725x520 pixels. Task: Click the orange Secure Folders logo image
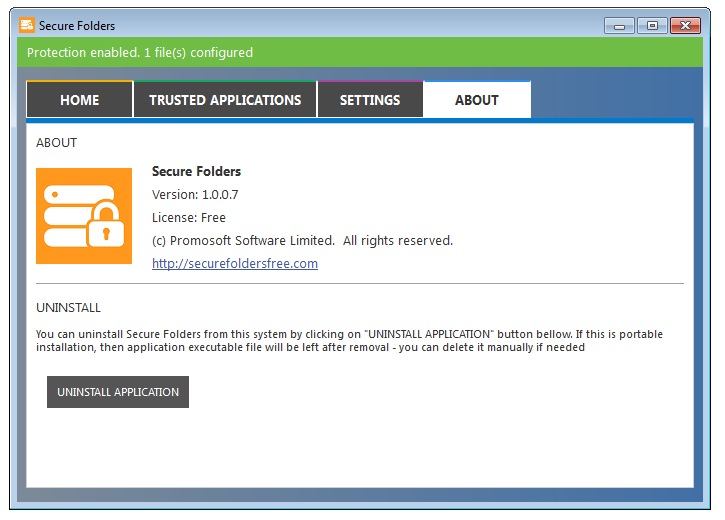[x=84, y=216]
